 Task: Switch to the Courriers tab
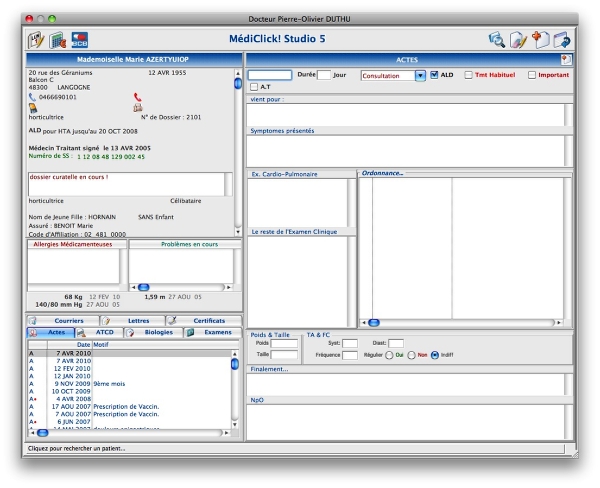[63, 321]
